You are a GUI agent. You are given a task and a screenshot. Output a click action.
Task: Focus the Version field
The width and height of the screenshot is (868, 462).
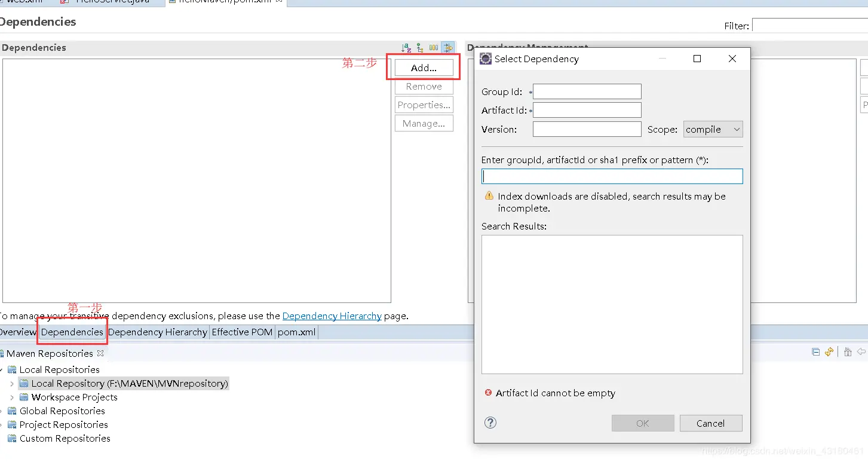587,129
